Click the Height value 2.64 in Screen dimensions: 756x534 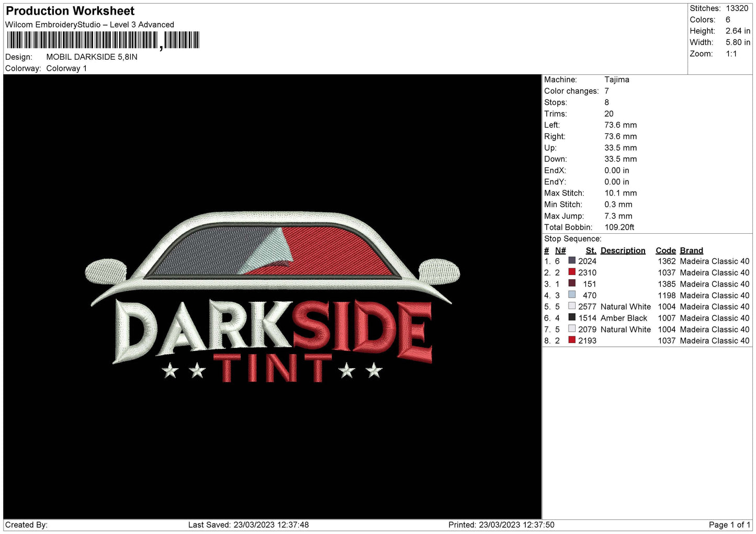click(x=738, y=31)
